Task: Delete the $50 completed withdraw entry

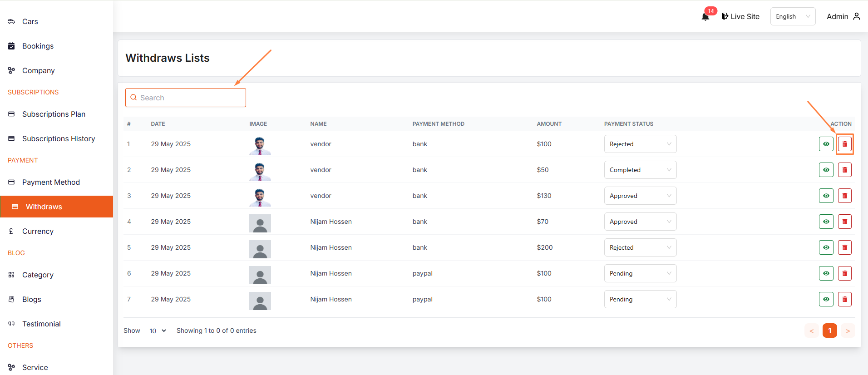Action: [844, 170]
